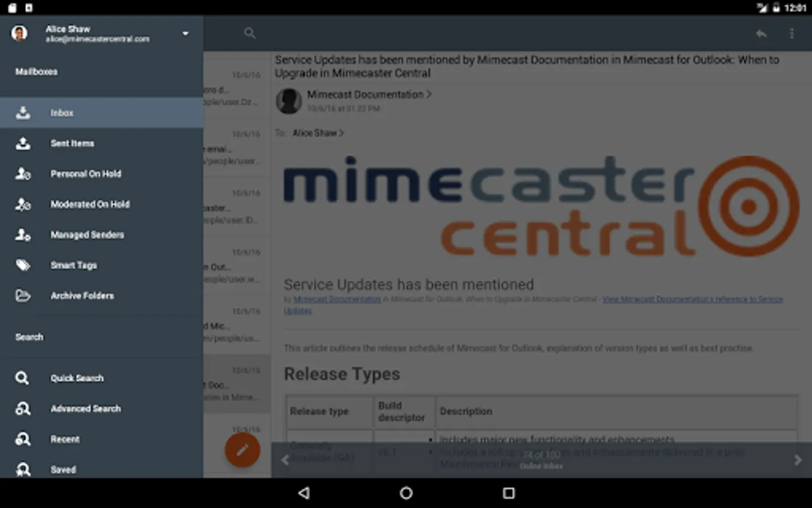Click alice@mimecastercentral.com account email text
Image resolution: width=812 pixels, height=508 pixels.
[98, 39]
